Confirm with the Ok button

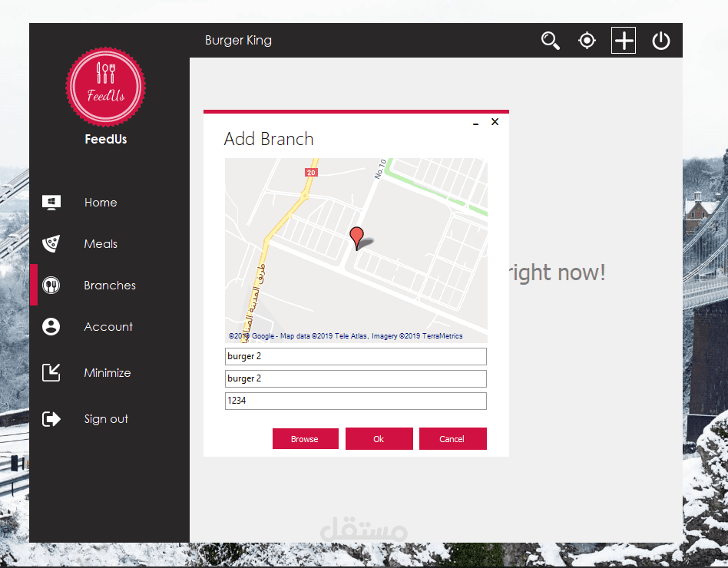point(379,438)
